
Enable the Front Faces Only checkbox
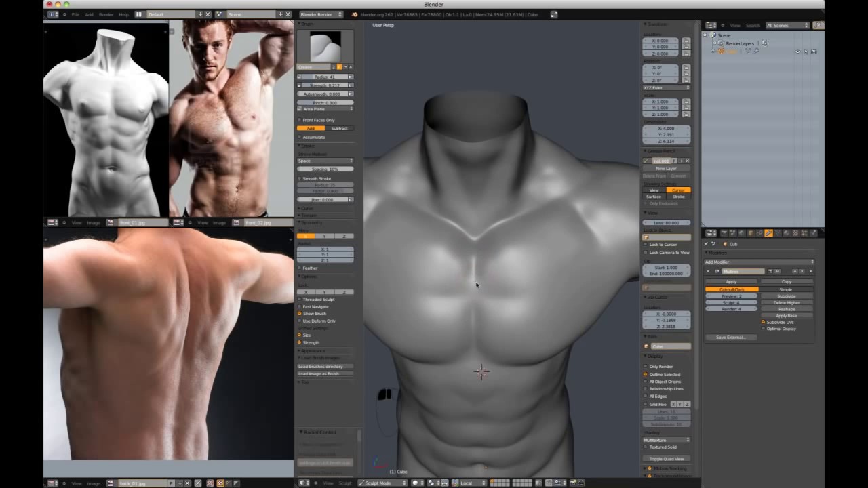300,120
